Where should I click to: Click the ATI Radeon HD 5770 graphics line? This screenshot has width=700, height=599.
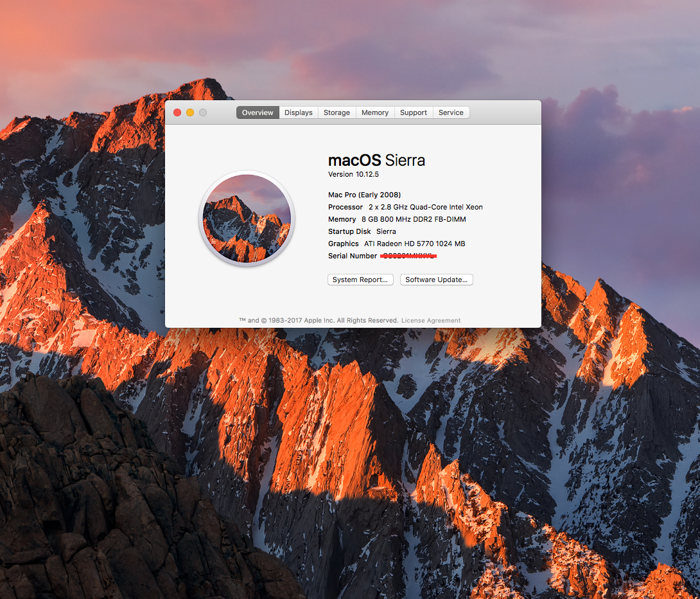coord(396,244)
